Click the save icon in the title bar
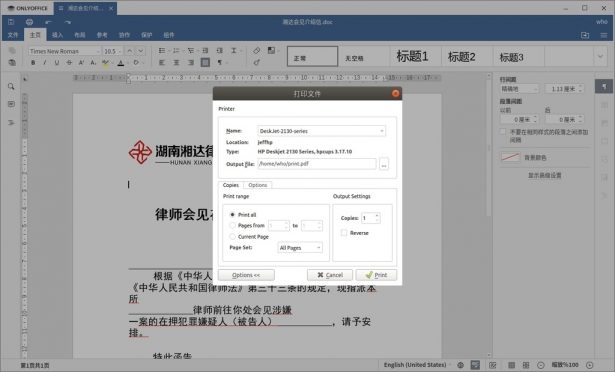615x372 pixels. pos(11,22)
